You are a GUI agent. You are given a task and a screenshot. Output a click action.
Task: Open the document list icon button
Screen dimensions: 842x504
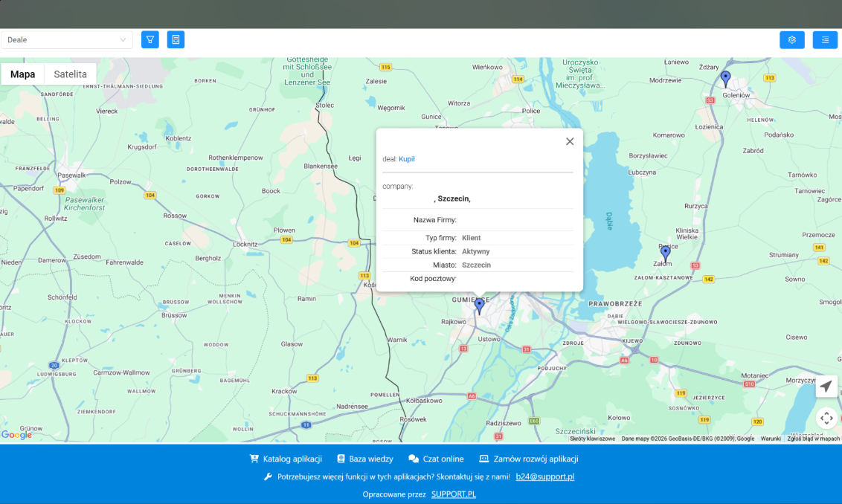(176, 39)
